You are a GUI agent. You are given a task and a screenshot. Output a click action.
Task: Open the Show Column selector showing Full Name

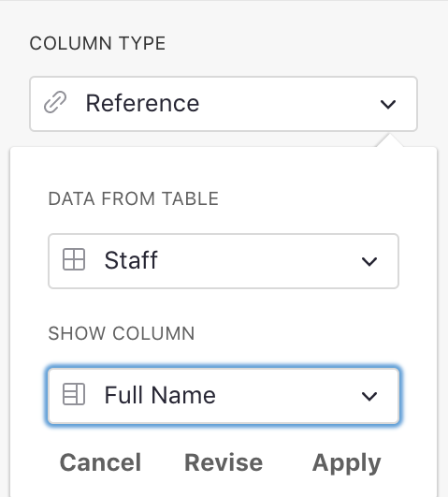tap(224, 396)
